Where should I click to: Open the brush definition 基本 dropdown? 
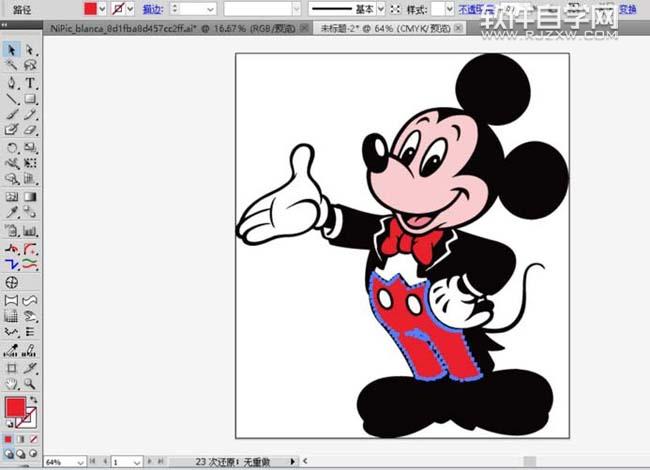pos(381,9)
